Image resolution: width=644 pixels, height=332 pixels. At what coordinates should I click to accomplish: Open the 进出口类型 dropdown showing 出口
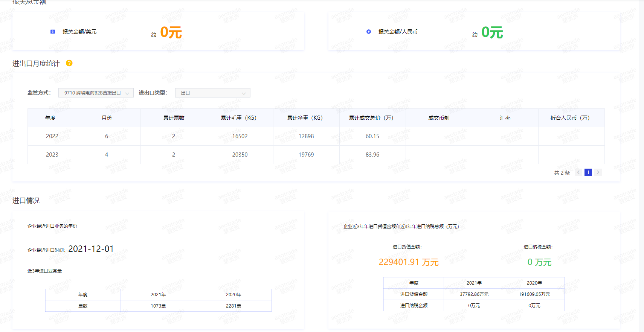[x=213, y=93]
